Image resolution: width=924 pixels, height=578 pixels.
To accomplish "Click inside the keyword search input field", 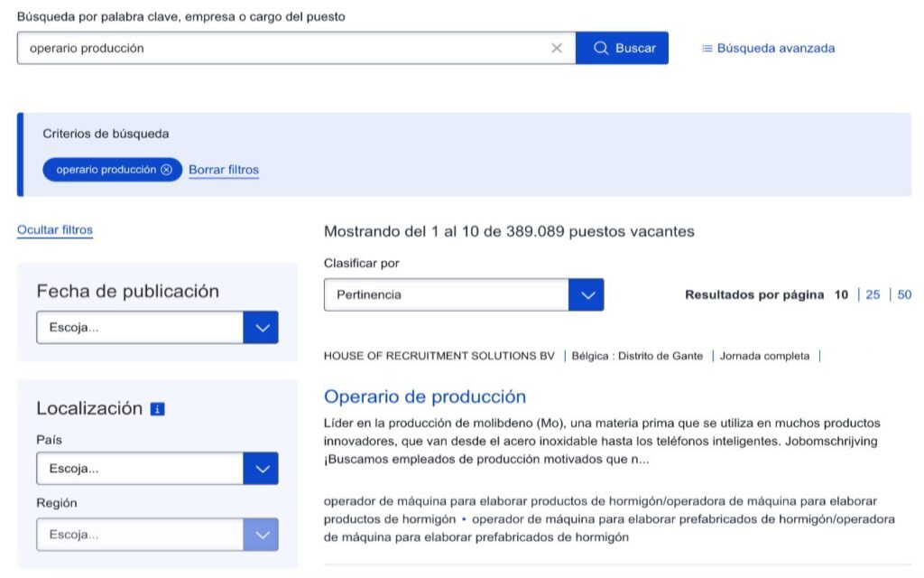I will pyautogui.click(x=271, y=48).
